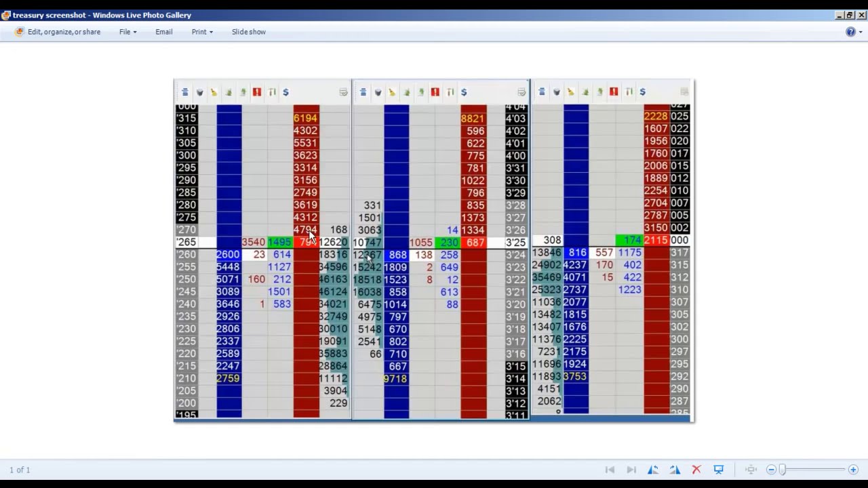Zoom in with the plus button

pos(853,470)
